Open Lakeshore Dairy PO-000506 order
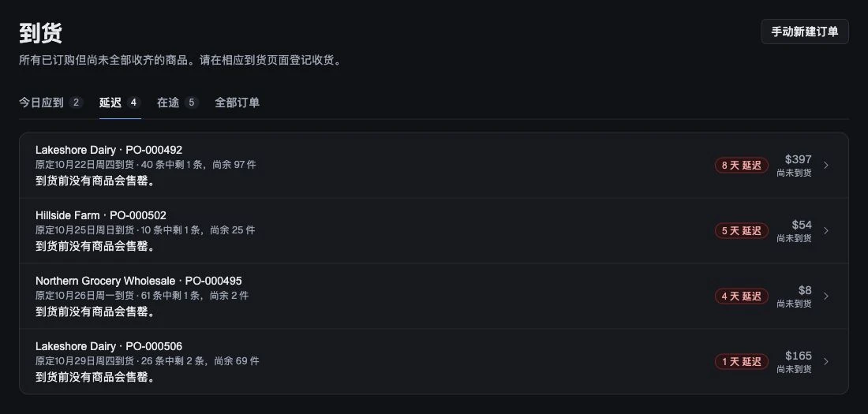868x414 pixels. coord(434,361)
